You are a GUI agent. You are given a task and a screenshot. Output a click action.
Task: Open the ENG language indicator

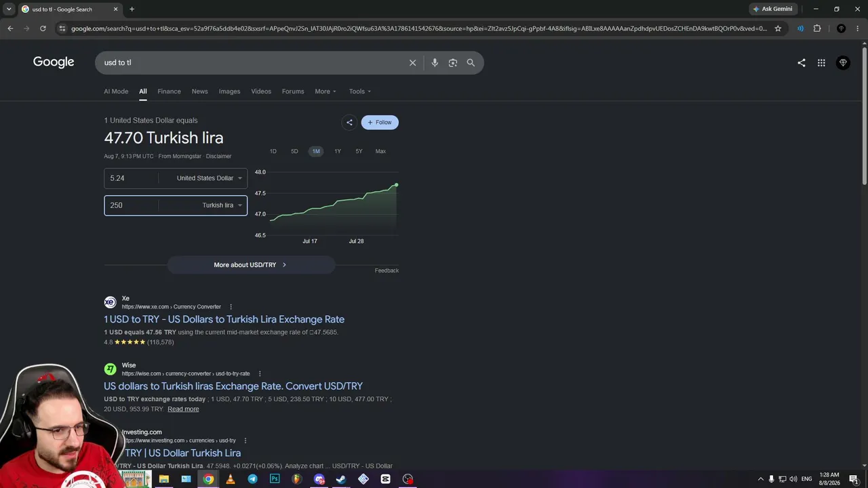click(x=806, y=479)
